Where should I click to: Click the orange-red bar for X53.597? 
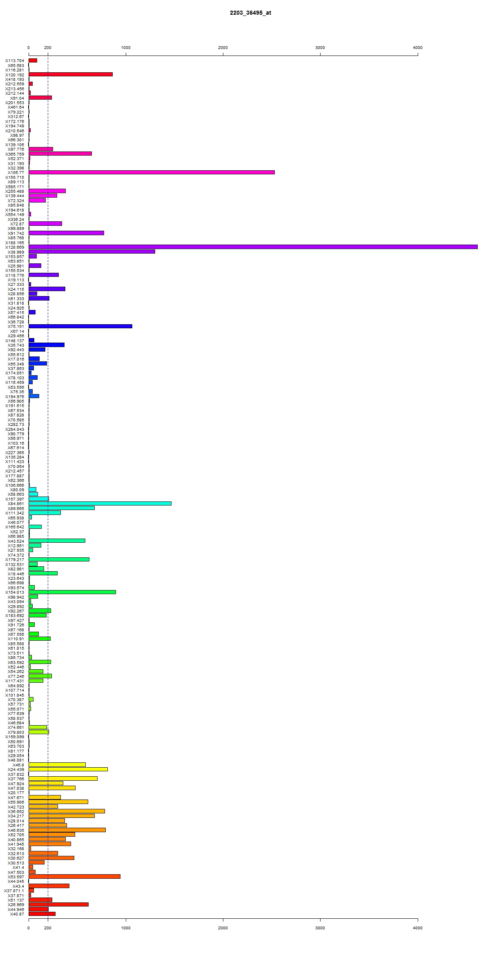click(x=74, y=876)
